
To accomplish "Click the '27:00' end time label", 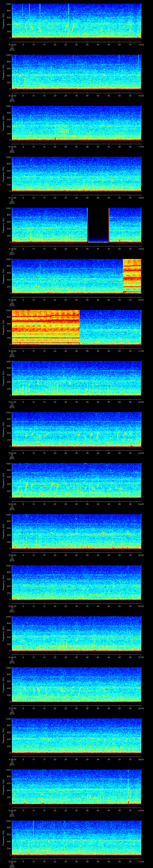I will click(141, 657).
